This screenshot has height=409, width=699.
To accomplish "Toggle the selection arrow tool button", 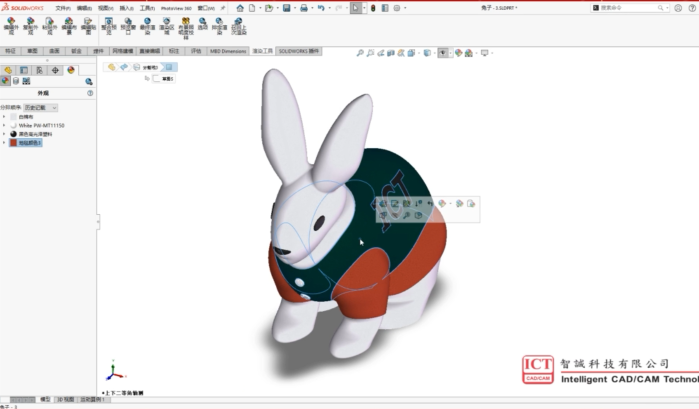I will coord(356,8).
